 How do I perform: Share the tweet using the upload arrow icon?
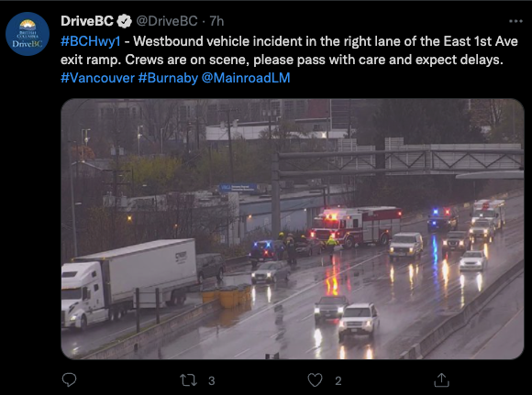coord(441,380)
